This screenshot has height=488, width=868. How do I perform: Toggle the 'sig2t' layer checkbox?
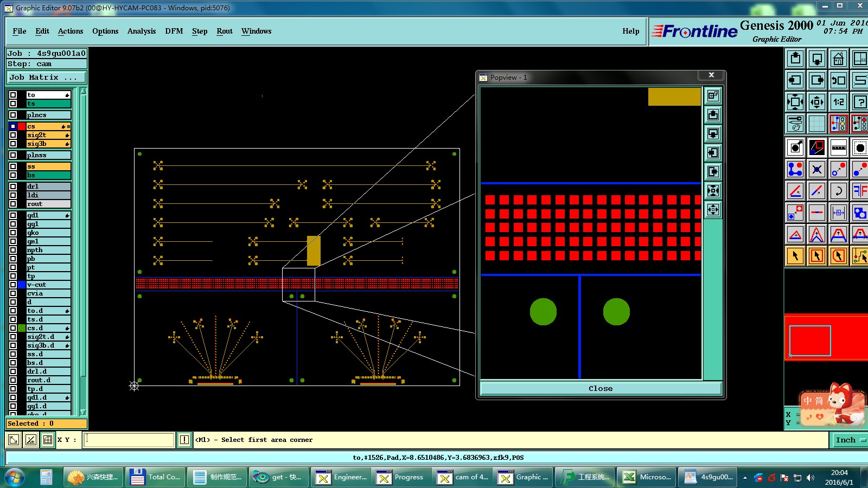point(13,135)
